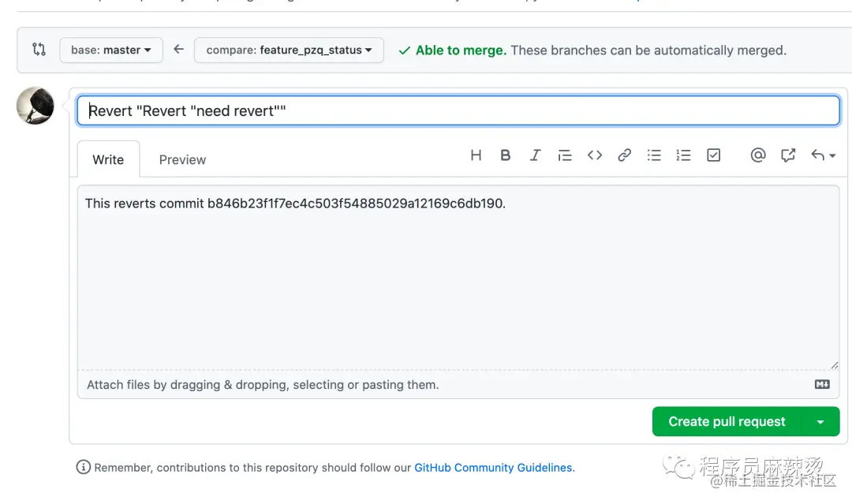The width and height of the screenshot is (852, 504).
Task: Click the Markdown supported icon
Action: pos(822,385)
